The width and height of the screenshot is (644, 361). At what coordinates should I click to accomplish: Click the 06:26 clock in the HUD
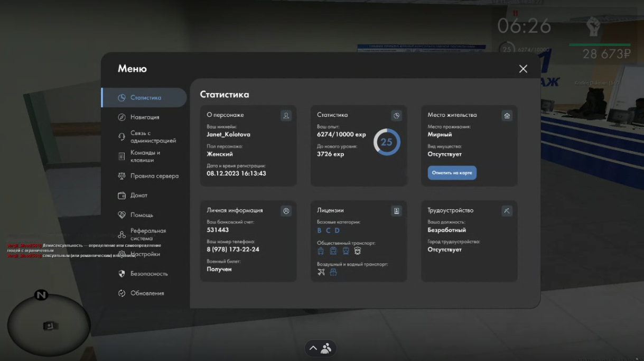tap(524, 26)
